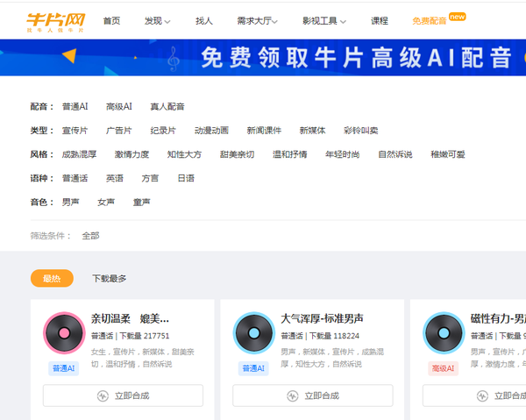Filter timbre by 童声
Image resolution: width=526 pixels, height=420 pixels.
141,202
